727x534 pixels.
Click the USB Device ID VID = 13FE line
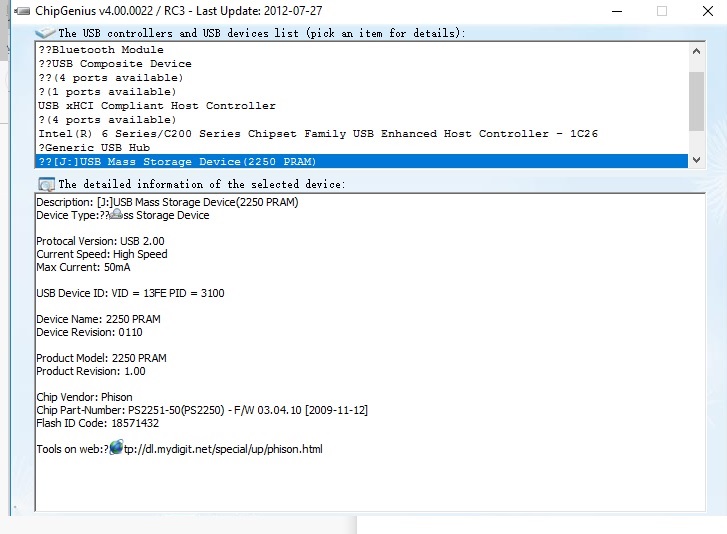coord(130,293)
